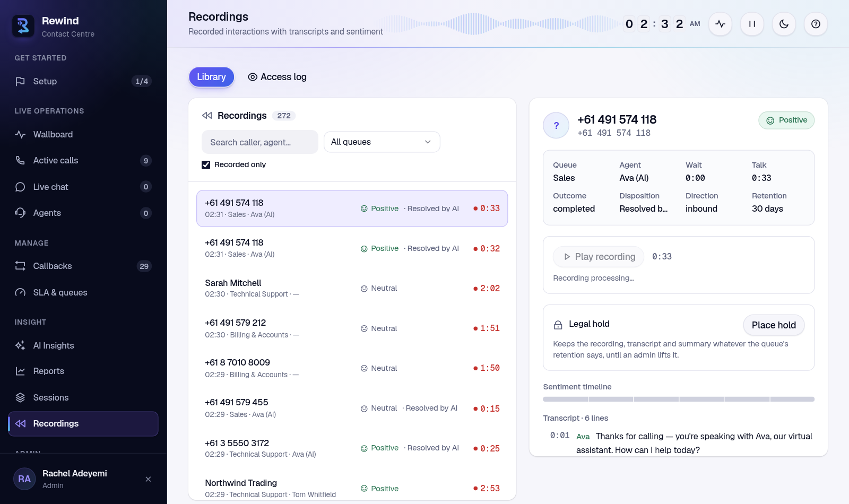Pause live updates with pause icon
849x504 pixels.
[x=752, y=24]
